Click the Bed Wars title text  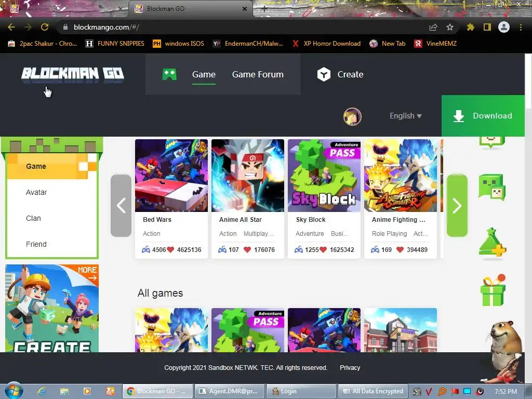point(157,220)
